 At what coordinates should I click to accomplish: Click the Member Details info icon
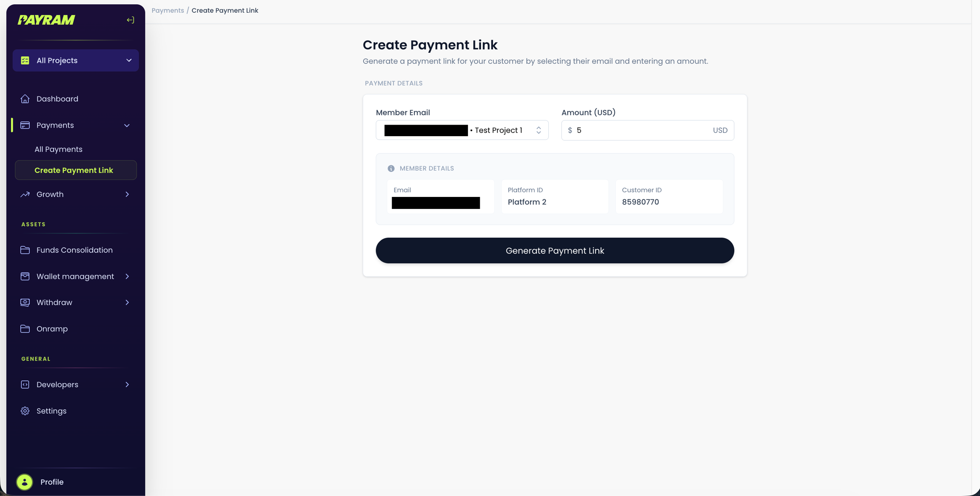coord(391,168)
